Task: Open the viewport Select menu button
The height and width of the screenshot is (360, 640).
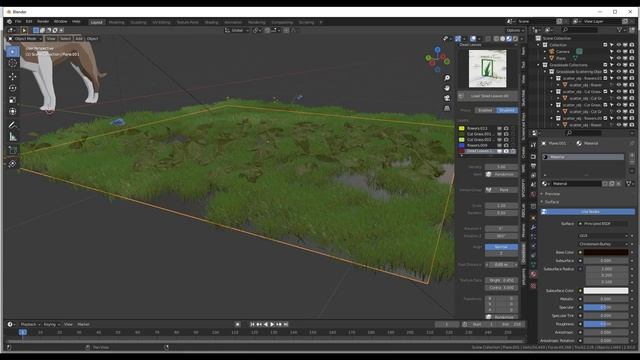Action: (x=65, y=39)
